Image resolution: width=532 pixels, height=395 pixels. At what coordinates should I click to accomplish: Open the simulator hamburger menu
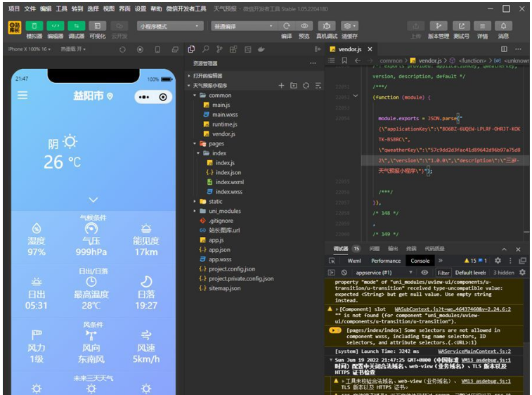22,96
